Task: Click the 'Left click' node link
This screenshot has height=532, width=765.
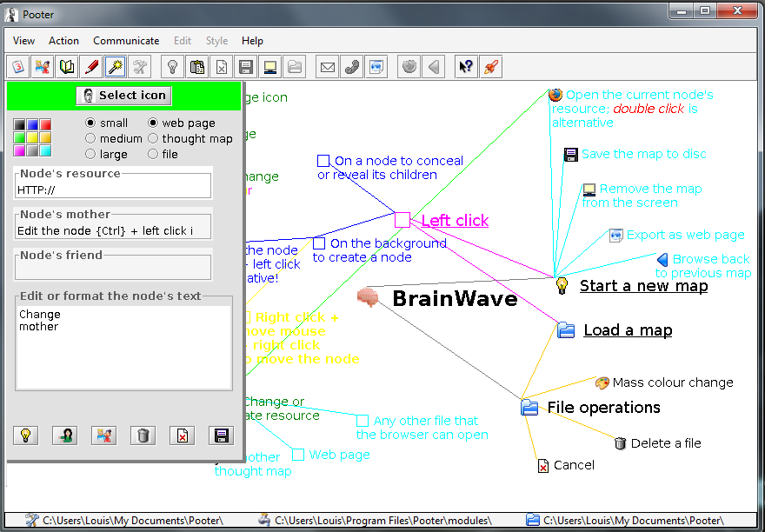Action: 455,220
